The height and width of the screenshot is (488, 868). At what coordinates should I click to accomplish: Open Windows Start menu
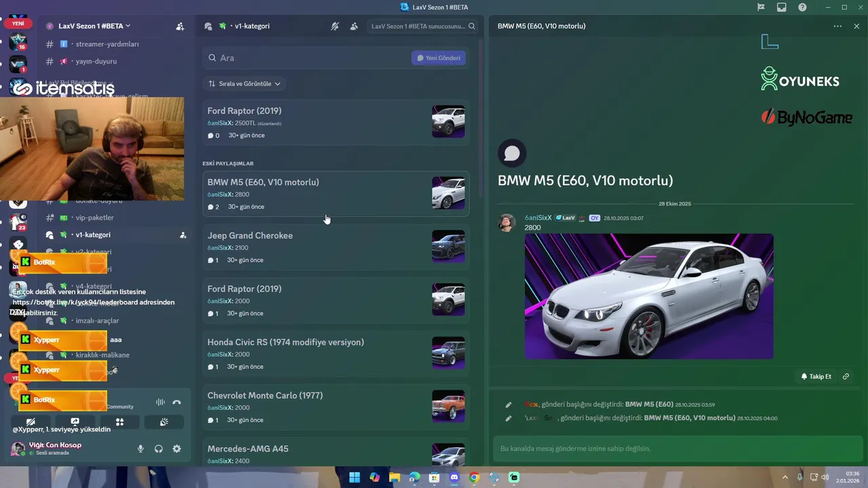(x=355, y=477)
